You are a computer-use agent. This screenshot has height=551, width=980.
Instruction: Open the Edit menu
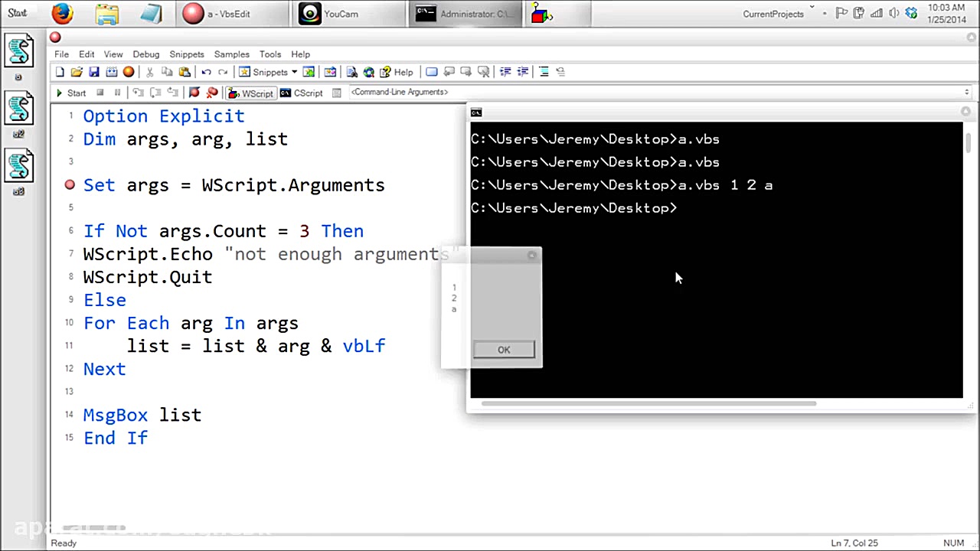coord(87,54)
